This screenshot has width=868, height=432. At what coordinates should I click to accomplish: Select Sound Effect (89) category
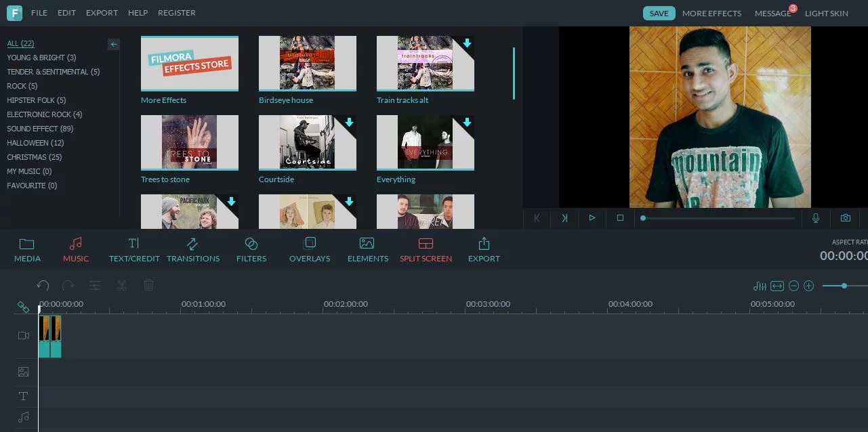(x=40, y=129)
